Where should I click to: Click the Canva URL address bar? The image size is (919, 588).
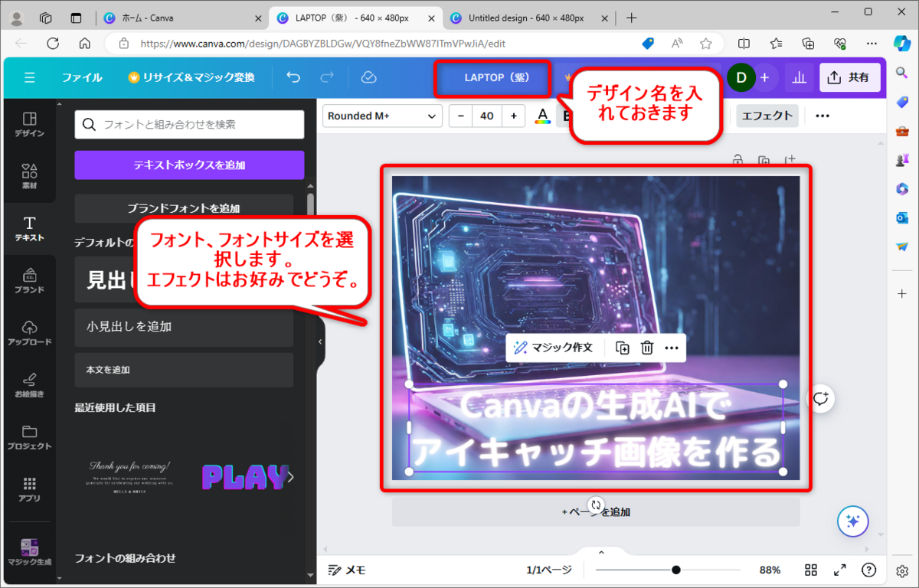(x=322, y=44)
